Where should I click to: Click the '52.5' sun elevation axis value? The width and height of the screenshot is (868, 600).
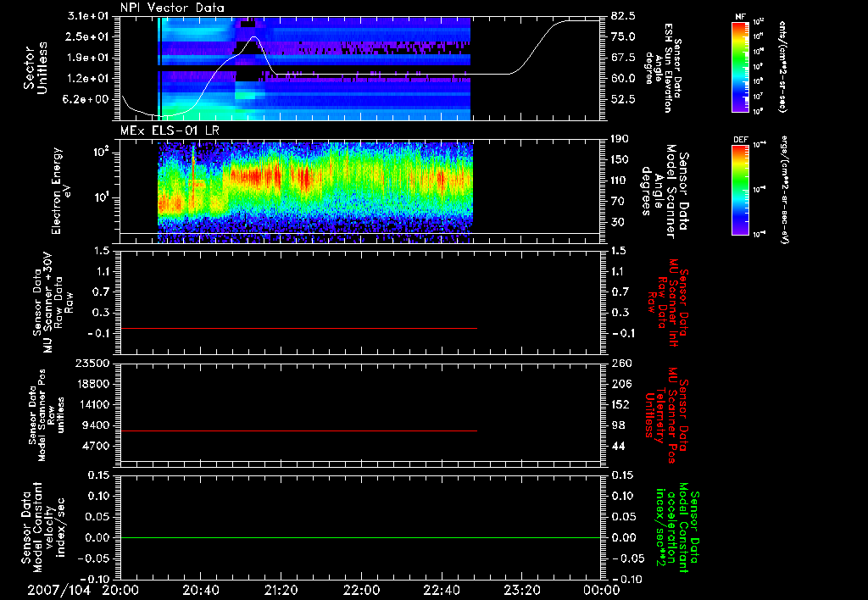coord(623,99)
